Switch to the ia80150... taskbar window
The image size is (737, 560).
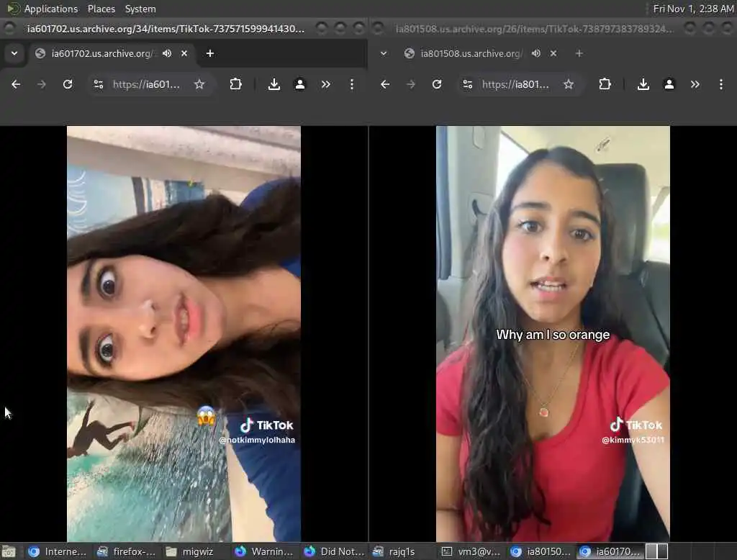pos(540,551)
